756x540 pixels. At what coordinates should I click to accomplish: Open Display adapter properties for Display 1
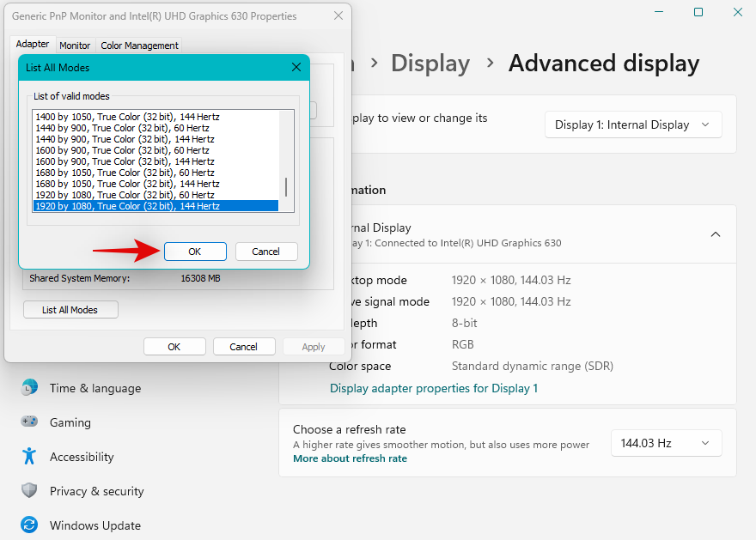coord(434,388)
